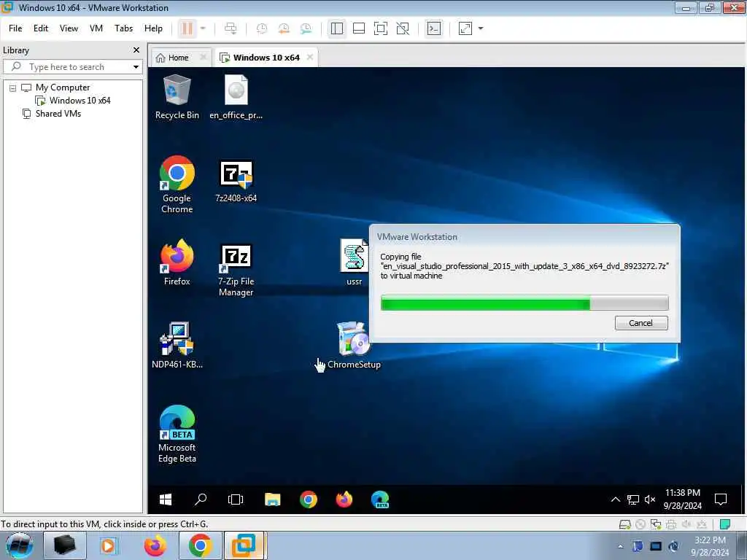Open Task View in guest taskbar
This screenshot has width=747, height=560.
click(236, 499)
